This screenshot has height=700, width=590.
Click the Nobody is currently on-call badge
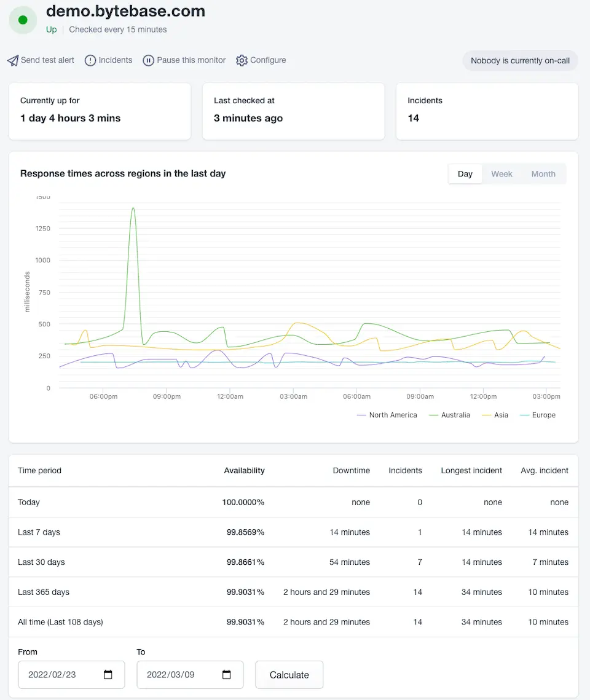pos(520,61)
